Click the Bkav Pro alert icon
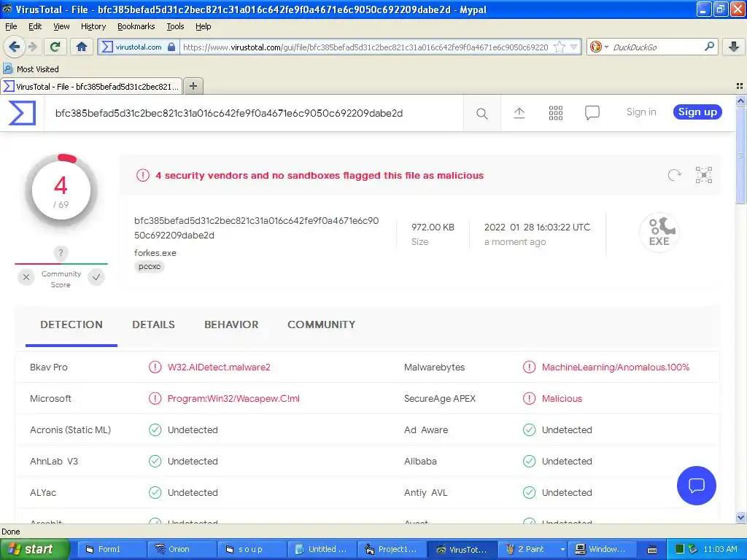747x560 pixels. (155, 367)
